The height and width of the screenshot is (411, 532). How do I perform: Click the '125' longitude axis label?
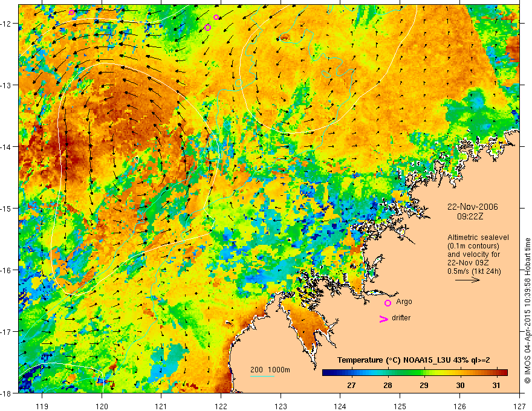[x=400, y=406]
